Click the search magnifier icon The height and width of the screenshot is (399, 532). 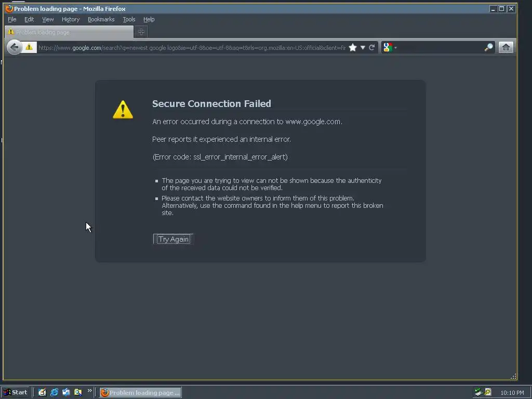[488, 47]
